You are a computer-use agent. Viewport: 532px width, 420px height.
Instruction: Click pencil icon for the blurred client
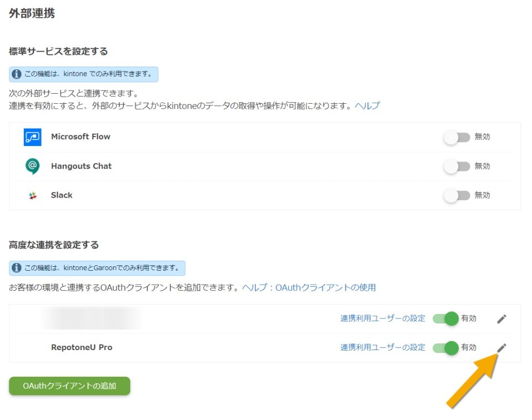pyautogui.click(x=502, y=318)
